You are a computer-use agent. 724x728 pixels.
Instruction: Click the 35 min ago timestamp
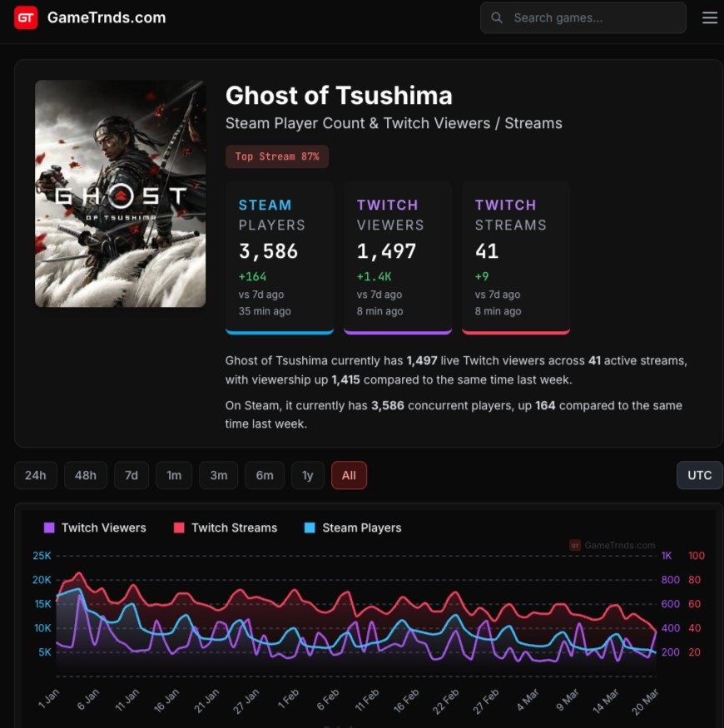[265, 311]
